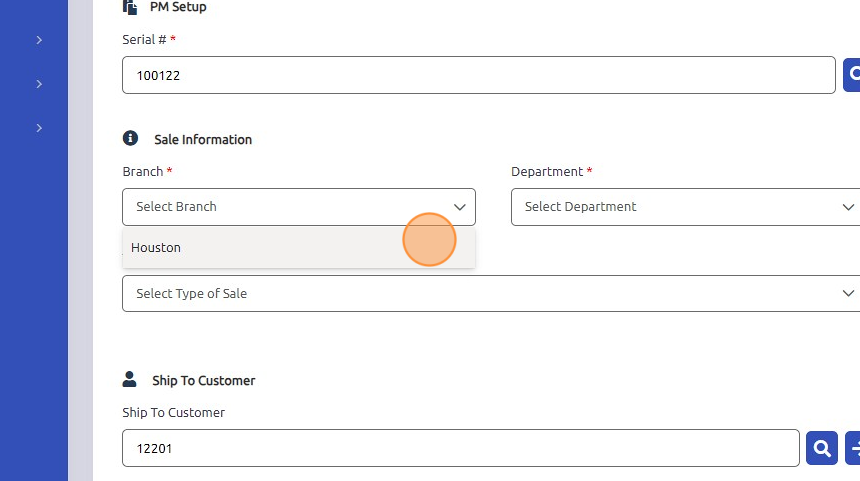Open the Select Department dropdown
The height and width of the screenshot is (481, 860).
pos(686,207)
